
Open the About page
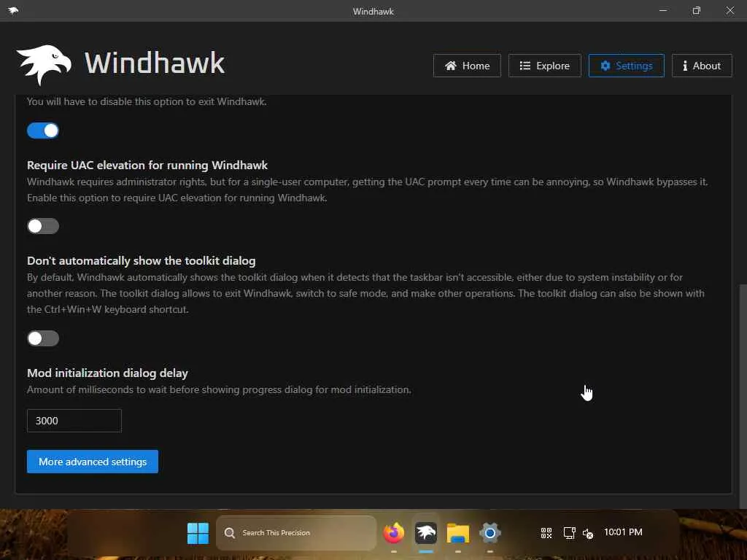pos(702,66)
